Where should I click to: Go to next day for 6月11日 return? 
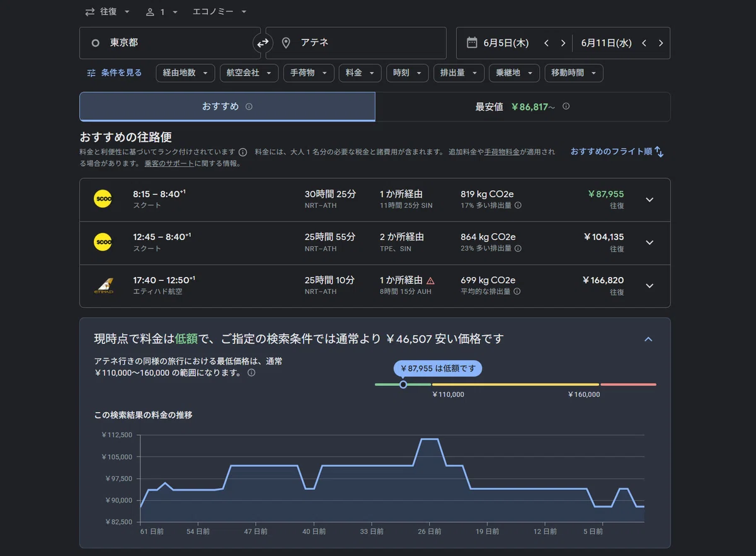660,43
